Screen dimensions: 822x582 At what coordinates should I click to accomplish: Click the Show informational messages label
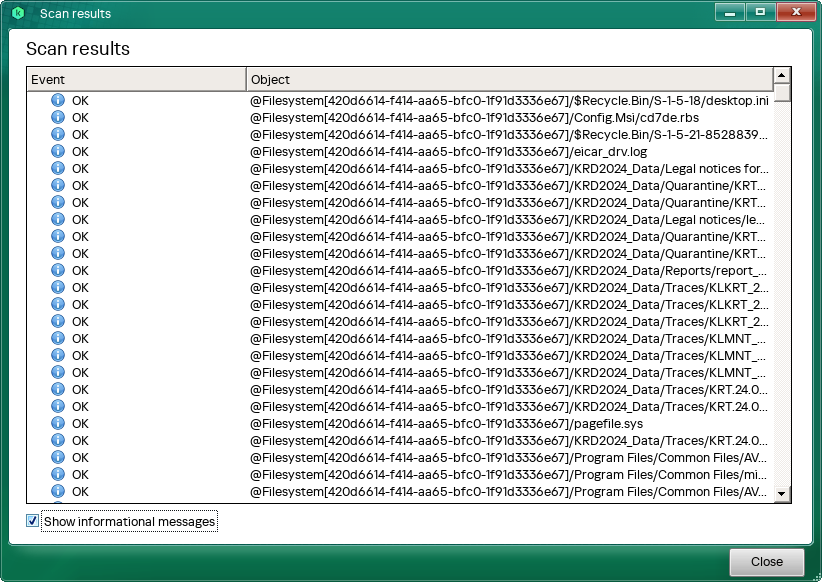(129, 522)
